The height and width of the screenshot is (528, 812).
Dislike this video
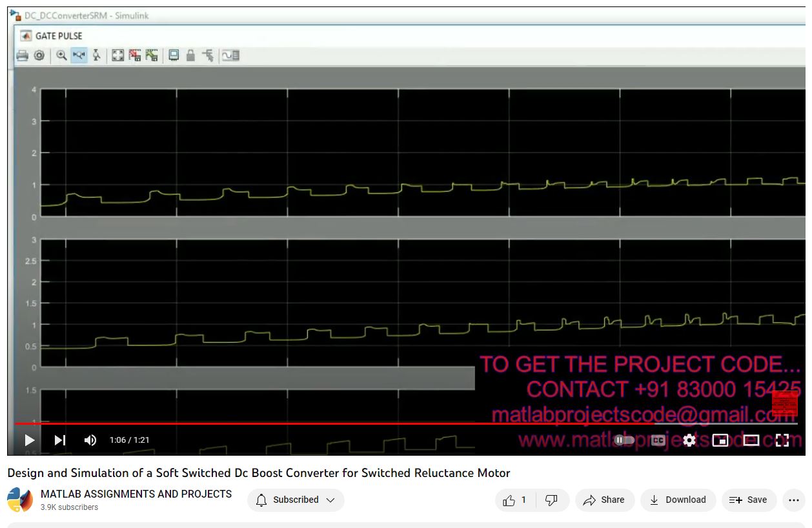tap(551, 500)
